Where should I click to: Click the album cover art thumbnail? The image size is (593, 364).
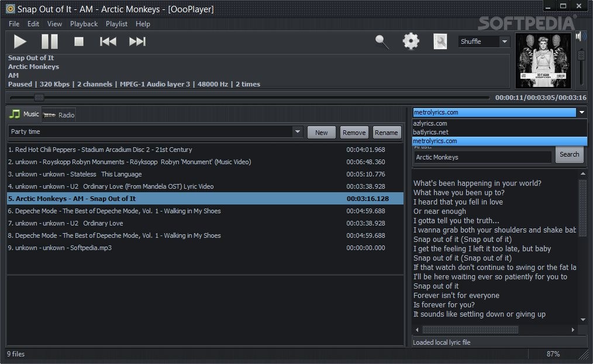(x=543, y=61)
